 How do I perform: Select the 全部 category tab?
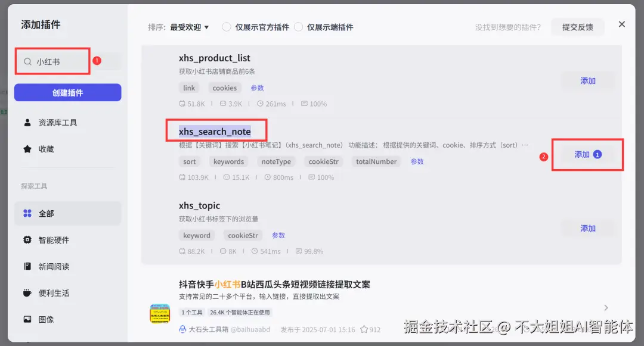[68, 214]
